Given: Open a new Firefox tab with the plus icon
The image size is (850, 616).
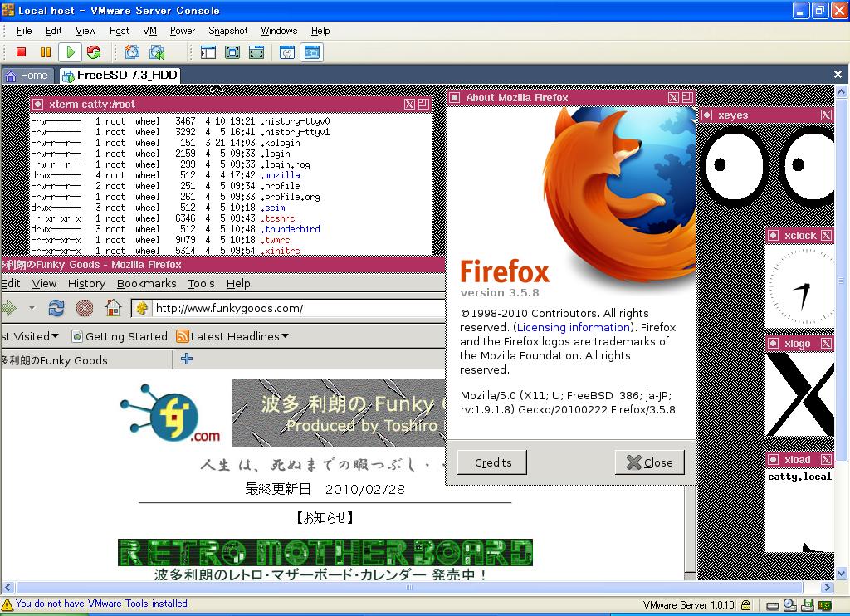Looking at the screenshot, I should coord(187,359).
